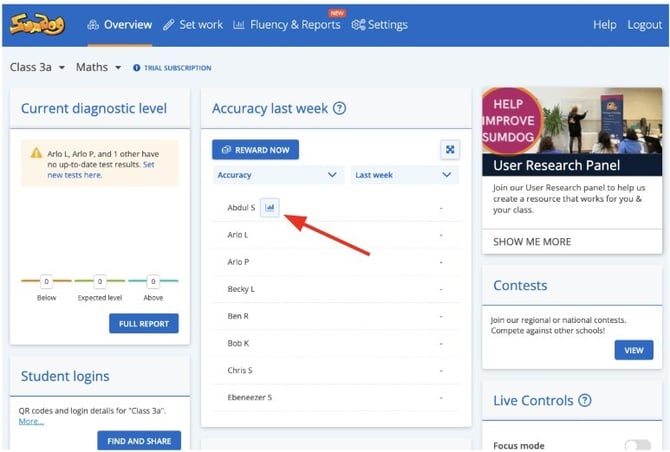This screenshot has width=670, height=452.
Task: Follow the 'Set new tests here' link
Action: tap(101, 170)
